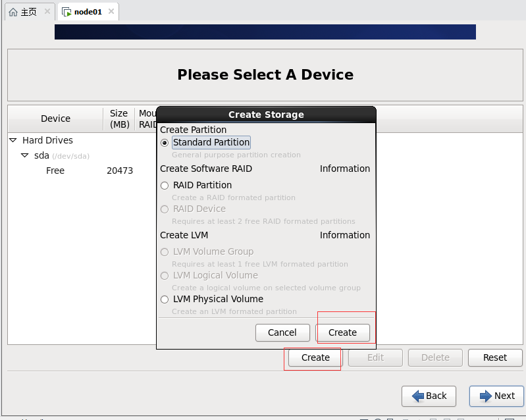The height and width of the screenshot is (420, 526).
Task: Switch to the node01 tab
Action: coord(88,12)
